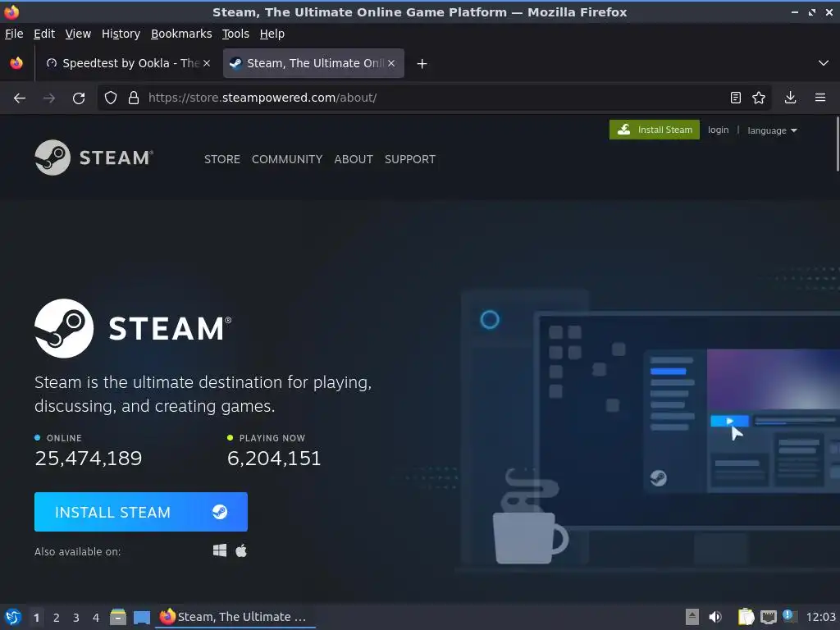Viewport: 840px width, 630px height.
Task: Close the Speedtest by Ookla tab
Action: (x=206, y=63)
